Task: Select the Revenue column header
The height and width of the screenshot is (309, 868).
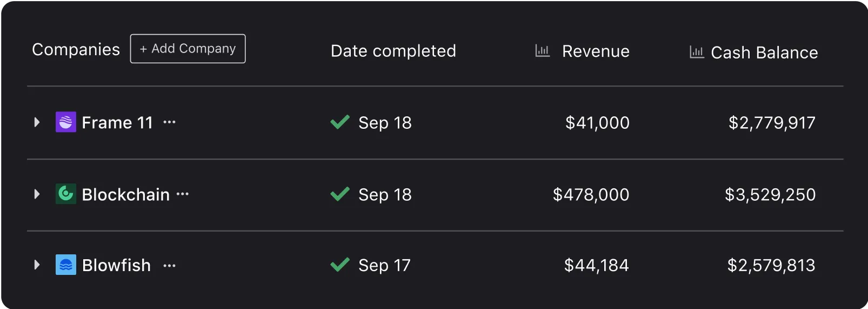Action: pyautogui.click(x=596, y=51)
